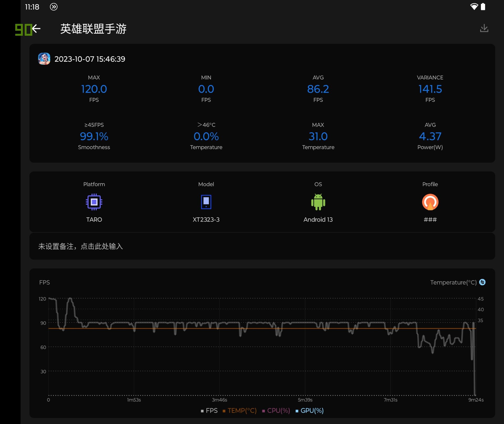Click the 5m39s timeline marker on chart
The width and height of the screenshot is (504, 424).
tap(305, 400)
